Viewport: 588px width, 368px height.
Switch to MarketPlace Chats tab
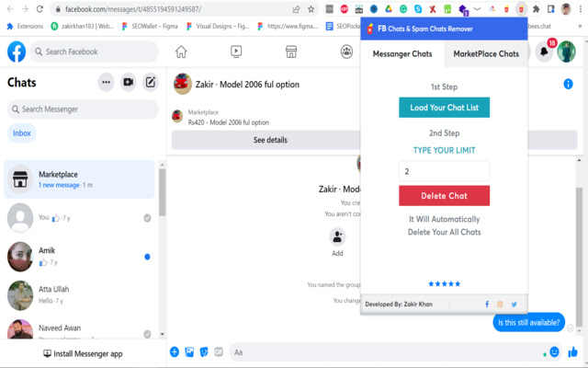pyautogui.click(x=486, y=53)
